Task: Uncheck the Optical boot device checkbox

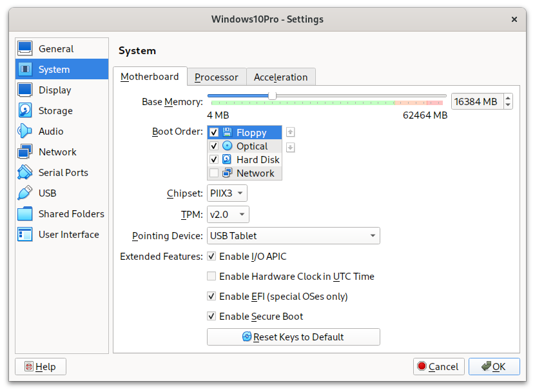Action: (214, 146)
